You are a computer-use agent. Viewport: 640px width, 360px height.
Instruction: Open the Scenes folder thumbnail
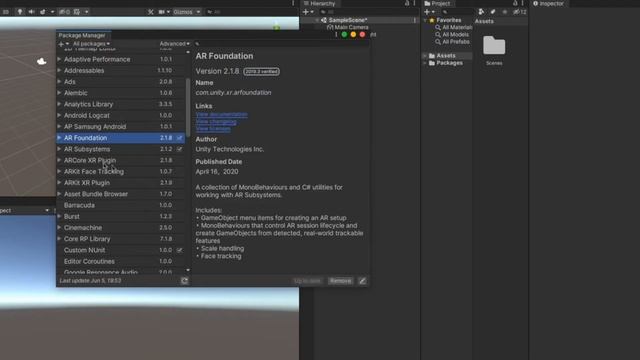tap(494, 46)
